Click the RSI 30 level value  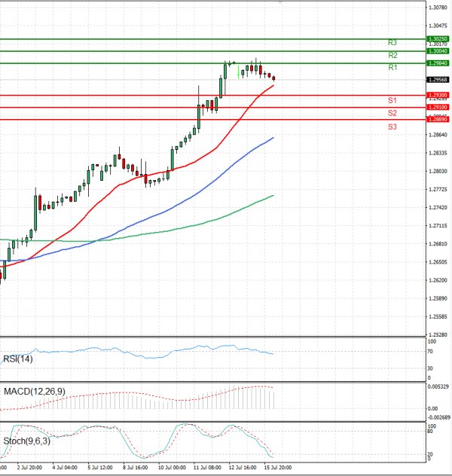tap(430, 368)
